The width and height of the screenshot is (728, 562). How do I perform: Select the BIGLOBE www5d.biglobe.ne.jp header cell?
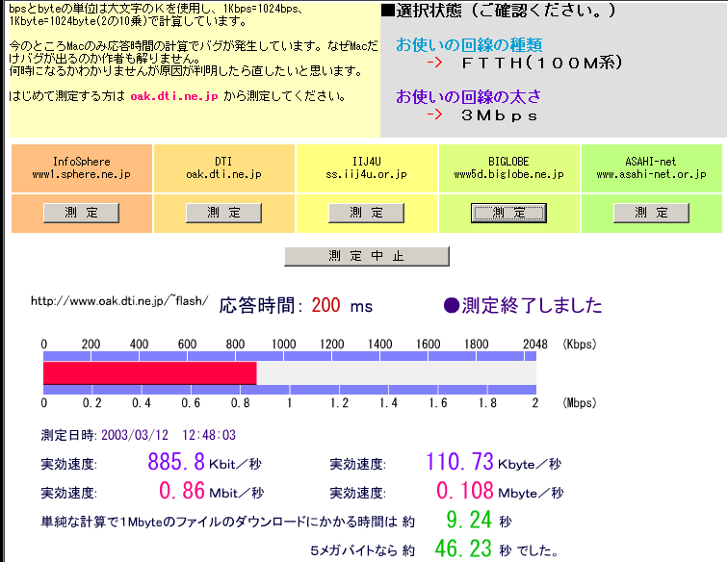[508, 168]
